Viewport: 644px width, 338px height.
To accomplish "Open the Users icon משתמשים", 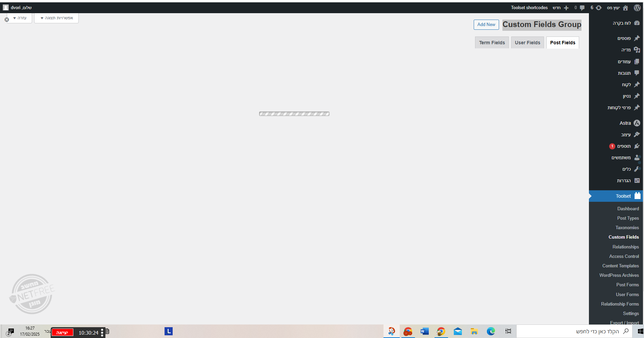I will tap(637, 158).
